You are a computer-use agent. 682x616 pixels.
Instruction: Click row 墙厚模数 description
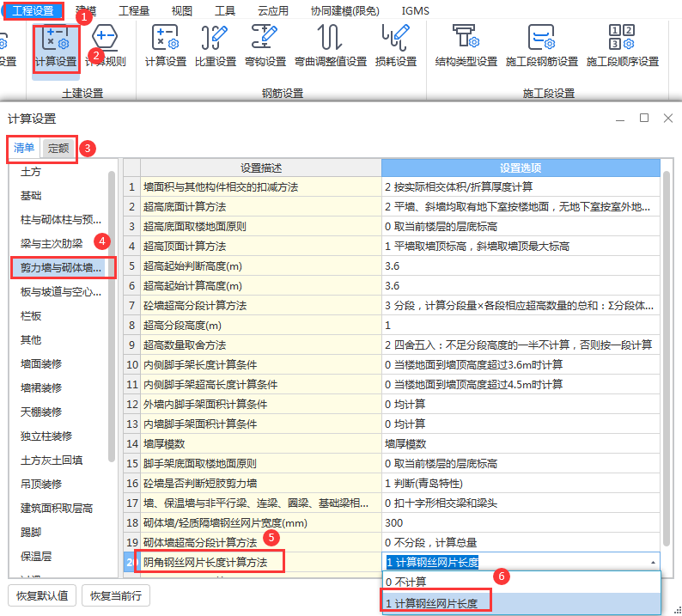tap(261, 443)
